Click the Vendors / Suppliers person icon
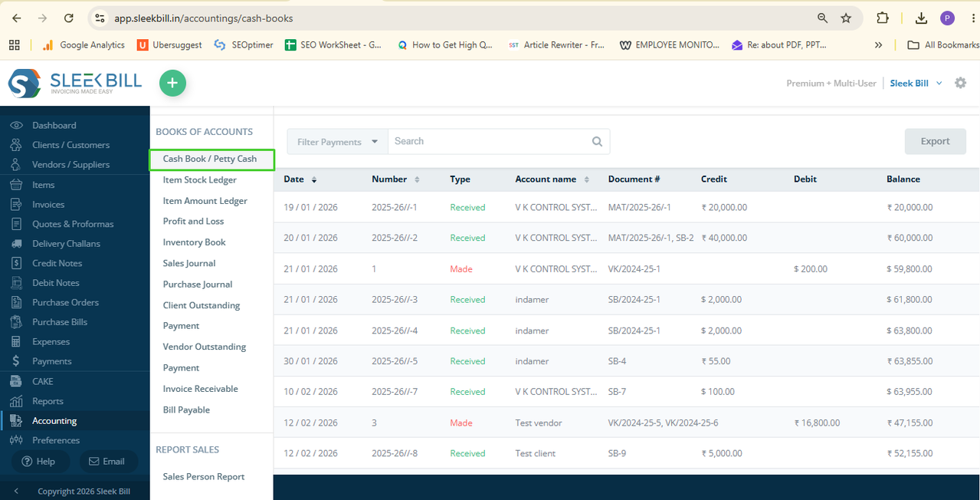The height and width of the screenshot is (500, 980). coord(16,164)
